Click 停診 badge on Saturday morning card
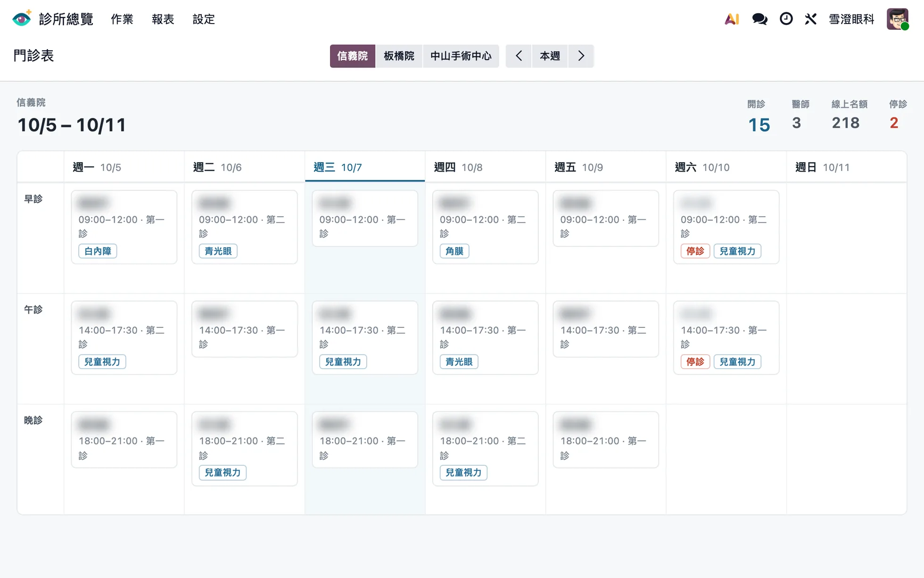Screen dimensions: 924x578 [x=695, y=251]
